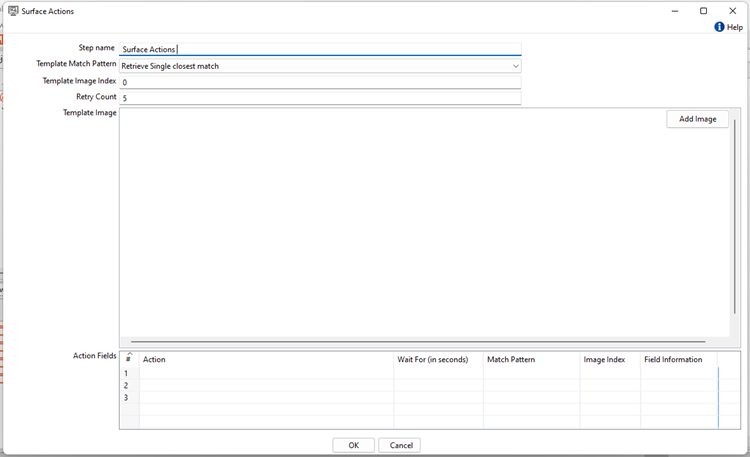Confirm the dialog with OK button
This screenshot has height=457, width=750.
[353, 445]
